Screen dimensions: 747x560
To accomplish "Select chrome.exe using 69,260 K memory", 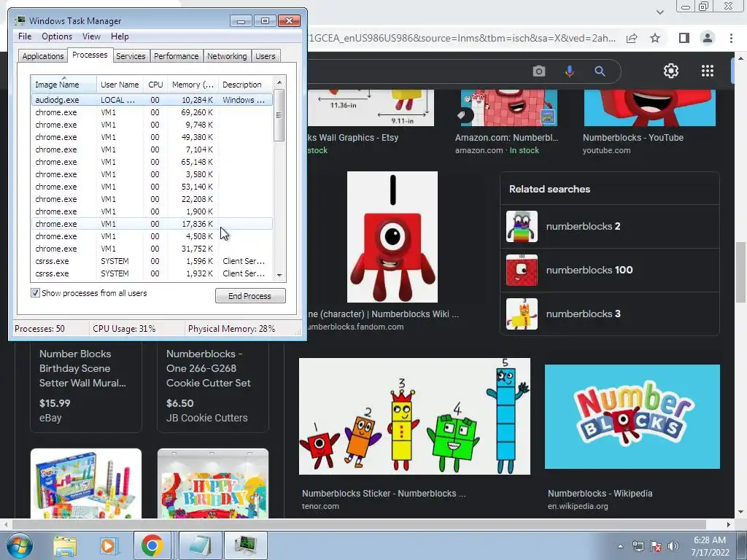I will tap(152, 112).
